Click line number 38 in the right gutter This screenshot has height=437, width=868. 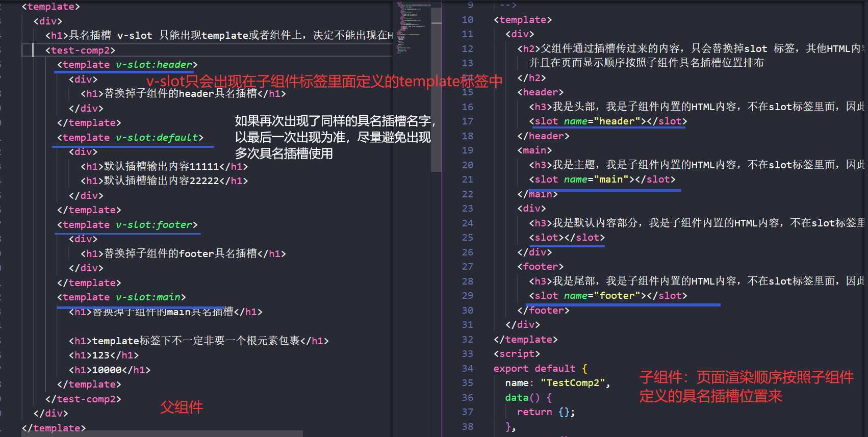[x=468, y=427]
